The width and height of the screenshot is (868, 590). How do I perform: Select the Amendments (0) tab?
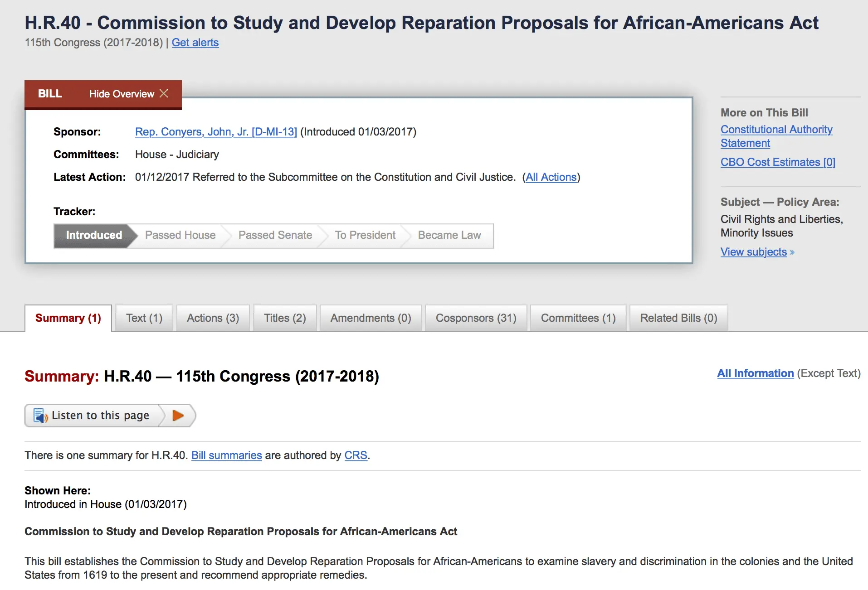click(x=371, y=318)
